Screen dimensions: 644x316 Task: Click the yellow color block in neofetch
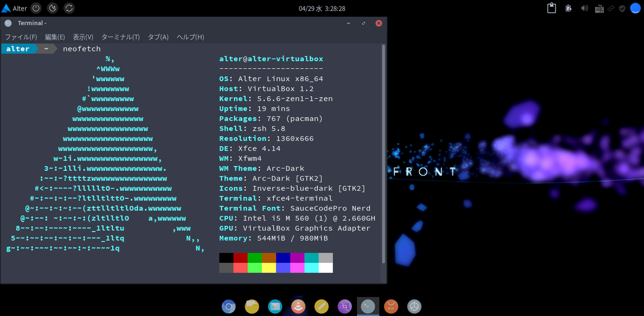click(x=269, y=268)
